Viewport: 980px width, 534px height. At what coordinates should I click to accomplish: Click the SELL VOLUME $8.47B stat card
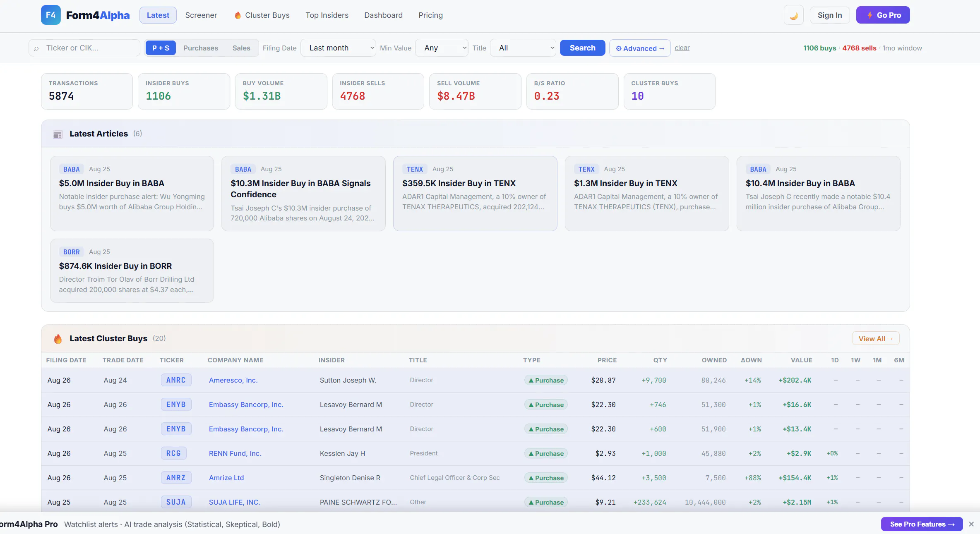pyautogui.click(x=475, y=91)
